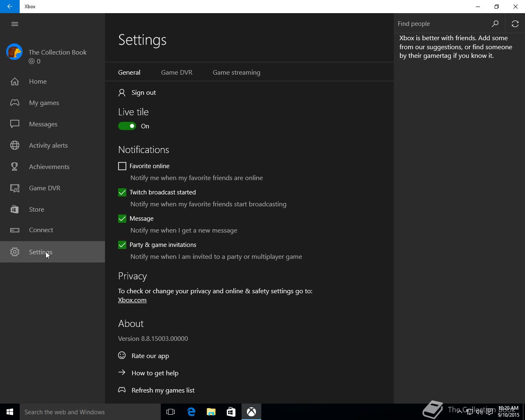Open Store from the sidebar
Viewport: 525px width, 420px height.
[52, 209]
